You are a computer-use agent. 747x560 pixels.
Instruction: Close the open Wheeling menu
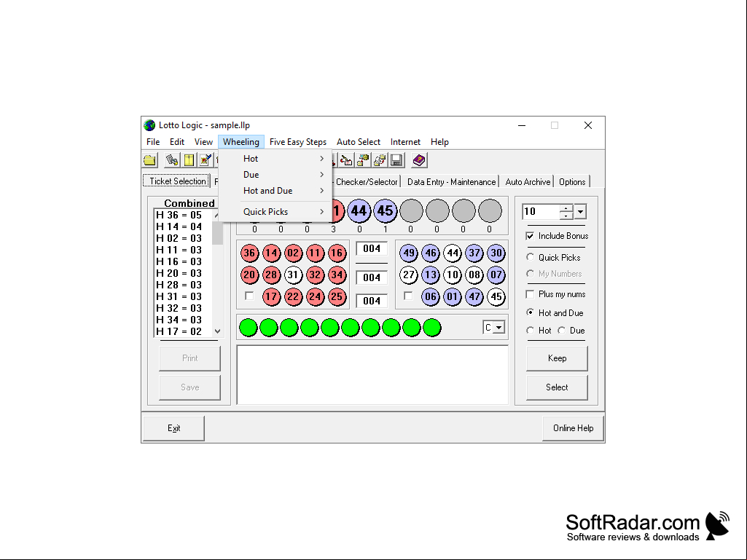[241, 142]
